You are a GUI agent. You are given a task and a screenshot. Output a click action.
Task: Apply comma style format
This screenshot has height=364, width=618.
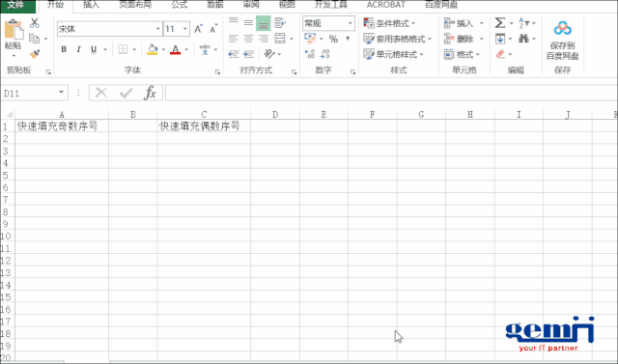(x=348, y=39)
